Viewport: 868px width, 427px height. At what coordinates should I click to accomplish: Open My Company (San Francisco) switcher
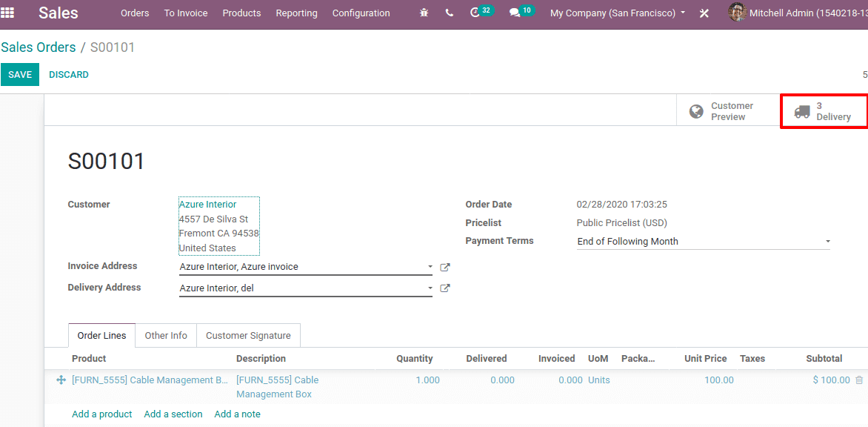[617, 13]
